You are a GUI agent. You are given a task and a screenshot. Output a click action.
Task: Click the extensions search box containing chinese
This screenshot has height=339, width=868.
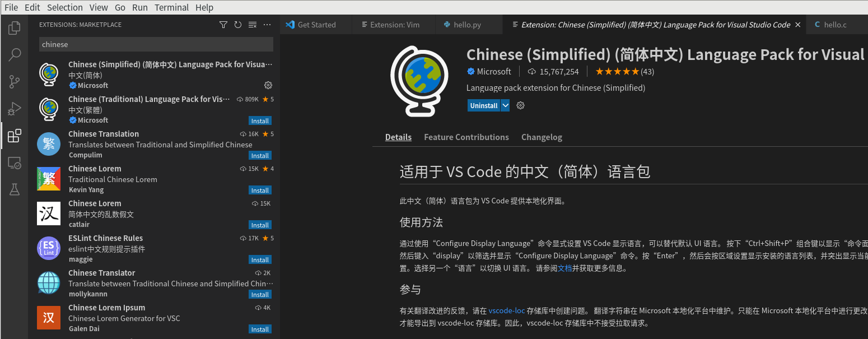(156, 44)
